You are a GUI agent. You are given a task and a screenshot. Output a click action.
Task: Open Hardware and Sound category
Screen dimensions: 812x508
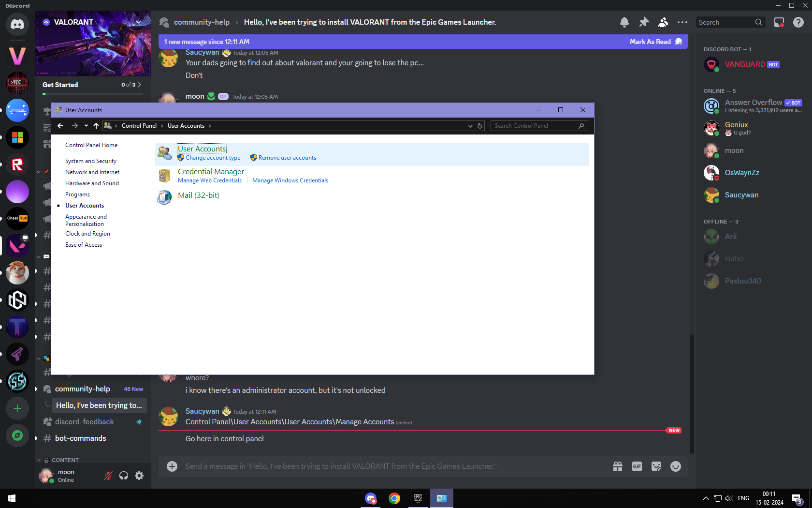(x=92, y=183)
